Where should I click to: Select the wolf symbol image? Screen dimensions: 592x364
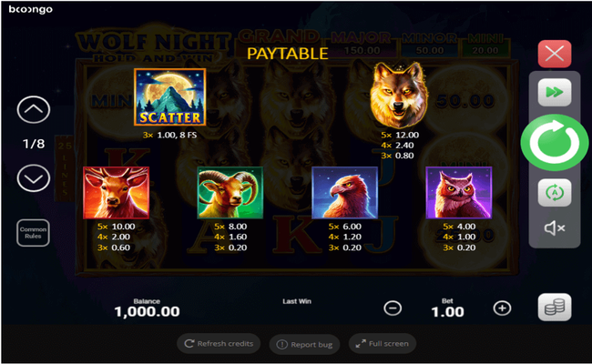[x=399, y=95]
